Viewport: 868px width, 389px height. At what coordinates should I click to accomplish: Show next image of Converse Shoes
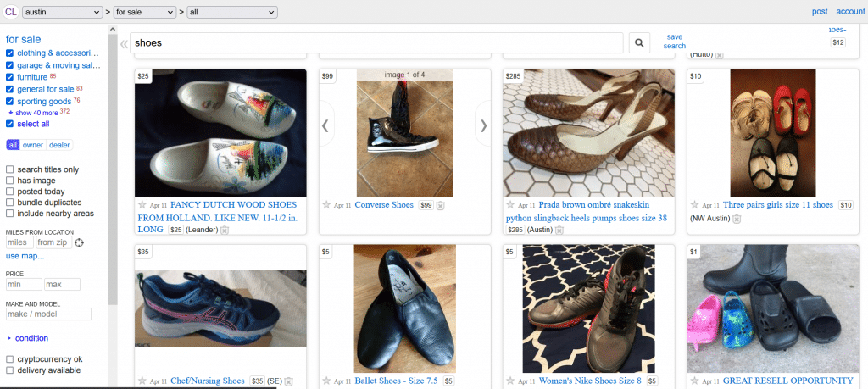pyautogui.click(x=483, y=125)
